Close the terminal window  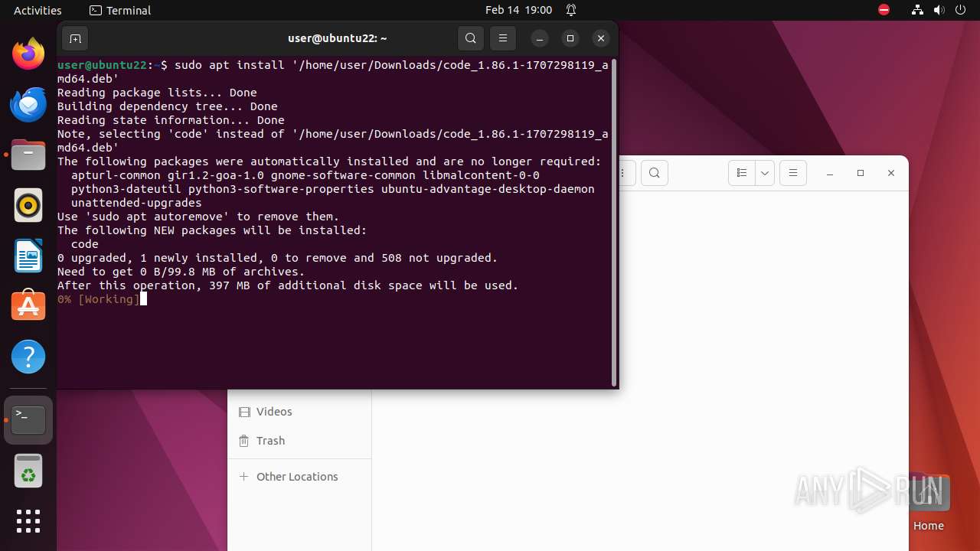pyautogui.click(x=601, y=38)
